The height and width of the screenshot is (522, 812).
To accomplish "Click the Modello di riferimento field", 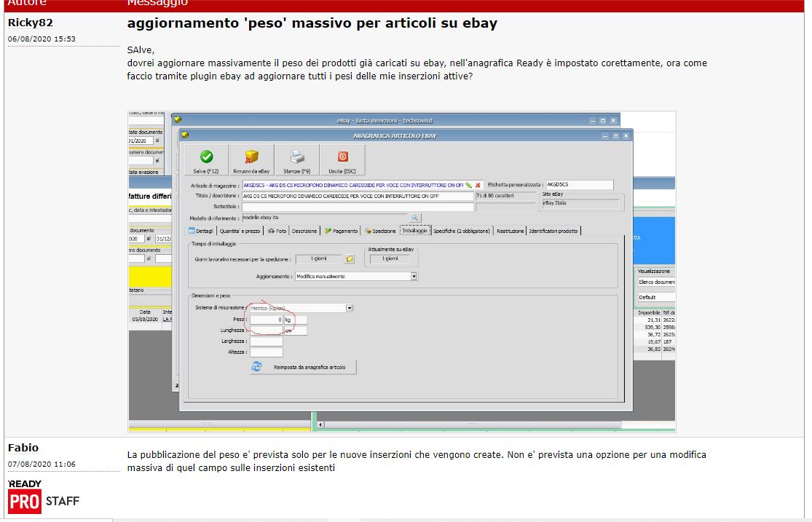I will 325,218.
